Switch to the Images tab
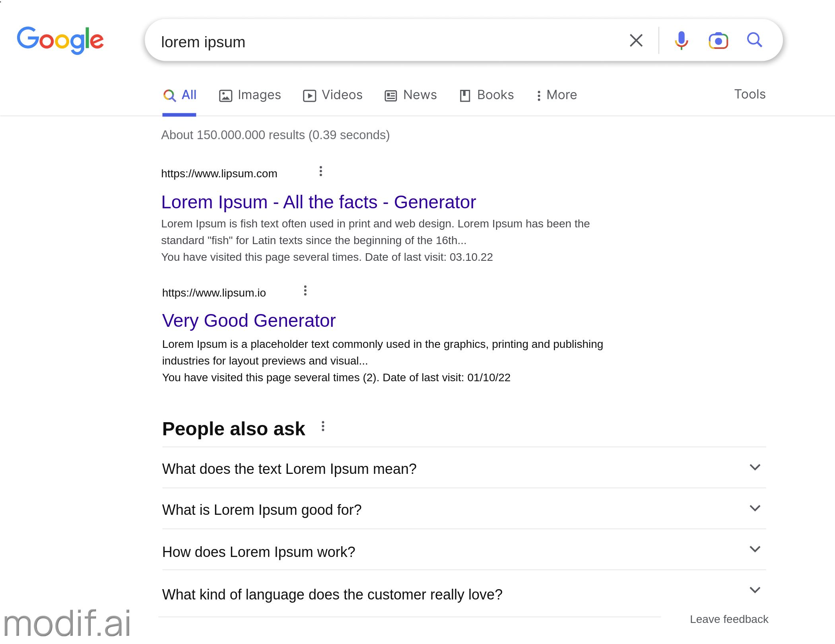835x644 pixels. pos(250,95)
